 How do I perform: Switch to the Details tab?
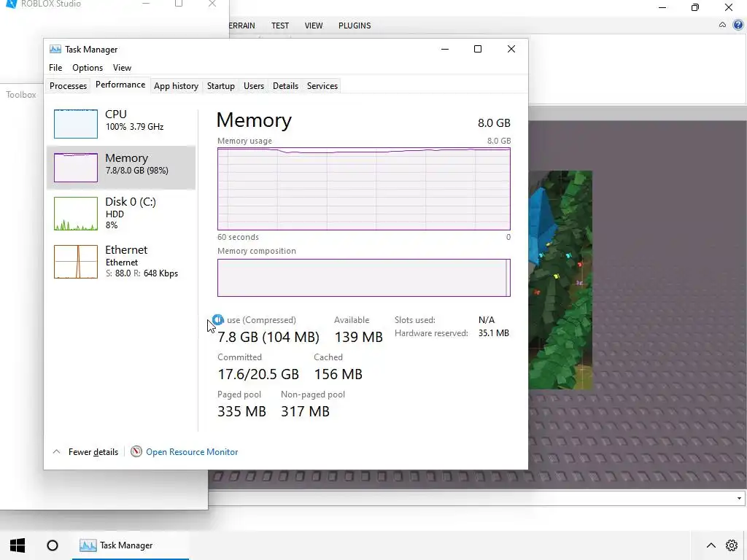point(285,86)
